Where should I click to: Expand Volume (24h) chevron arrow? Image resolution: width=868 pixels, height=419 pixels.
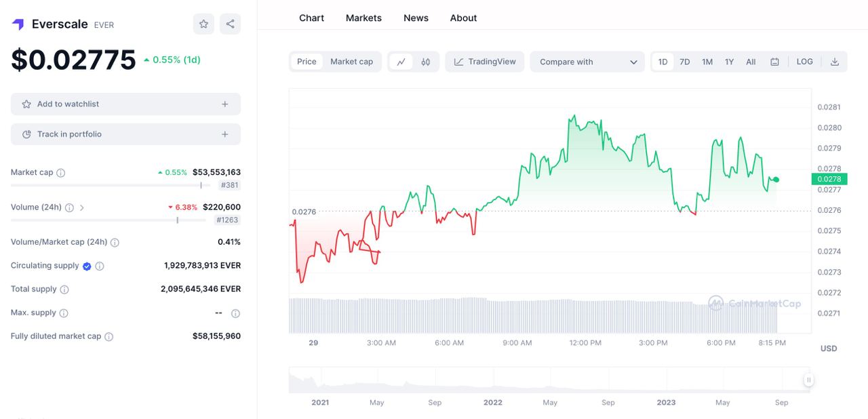tap(82, 207)
